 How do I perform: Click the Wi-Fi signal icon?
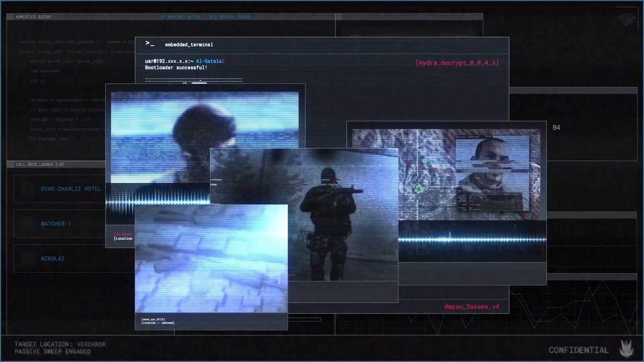(x=626, y=20)
